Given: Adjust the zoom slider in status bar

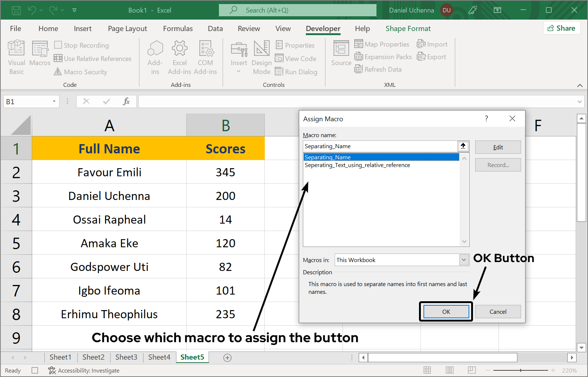Looking at the screenshot, I should (x=521, y=370).
